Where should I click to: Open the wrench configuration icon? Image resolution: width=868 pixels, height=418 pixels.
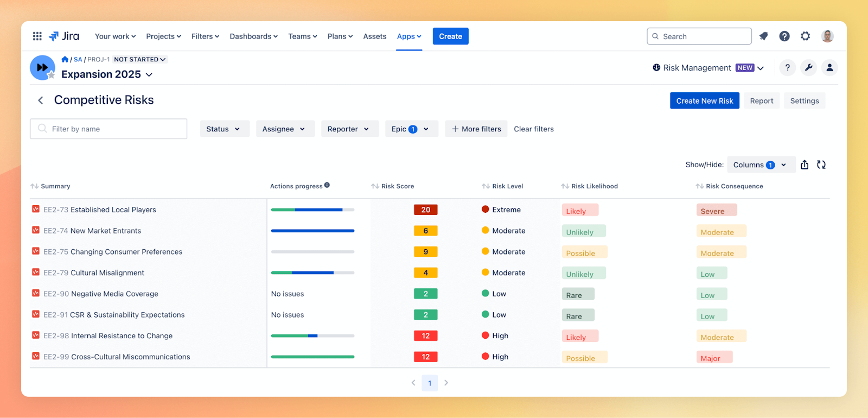click(x=808, y=68)
